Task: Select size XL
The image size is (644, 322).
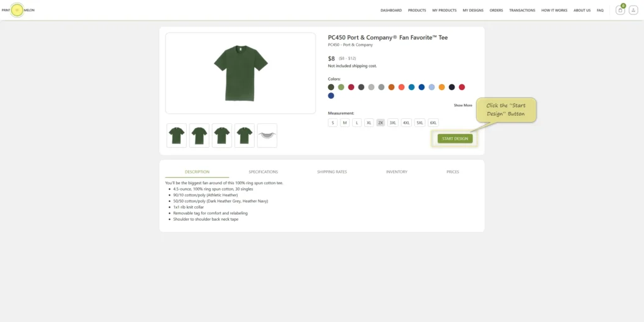Action: tap(369, 123)
